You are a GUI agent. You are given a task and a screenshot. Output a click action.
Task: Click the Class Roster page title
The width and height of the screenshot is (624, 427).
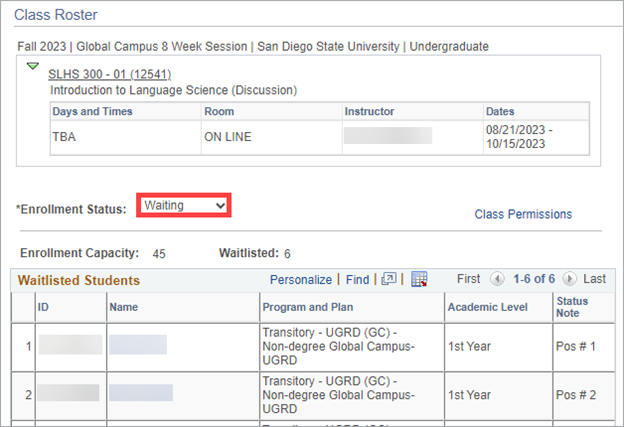[56, 15]
